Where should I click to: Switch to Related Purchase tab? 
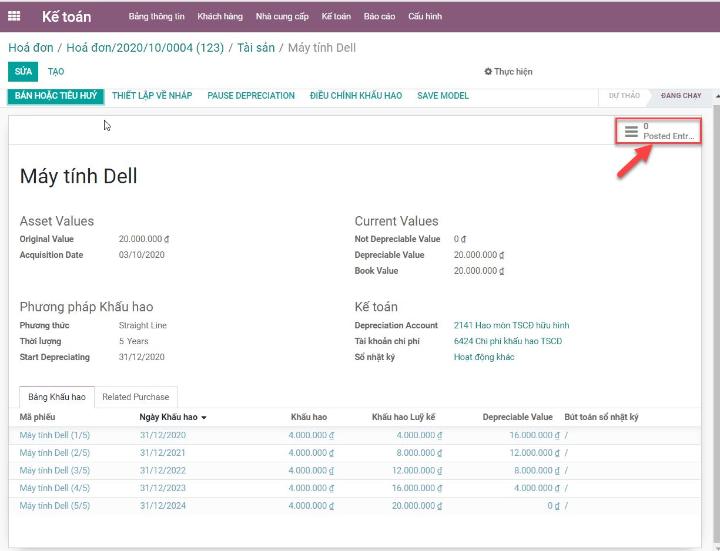click(136, 397)
